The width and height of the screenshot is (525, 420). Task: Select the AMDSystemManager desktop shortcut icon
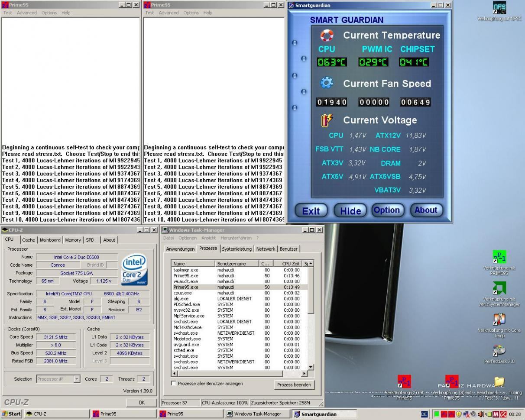point(499,288)
